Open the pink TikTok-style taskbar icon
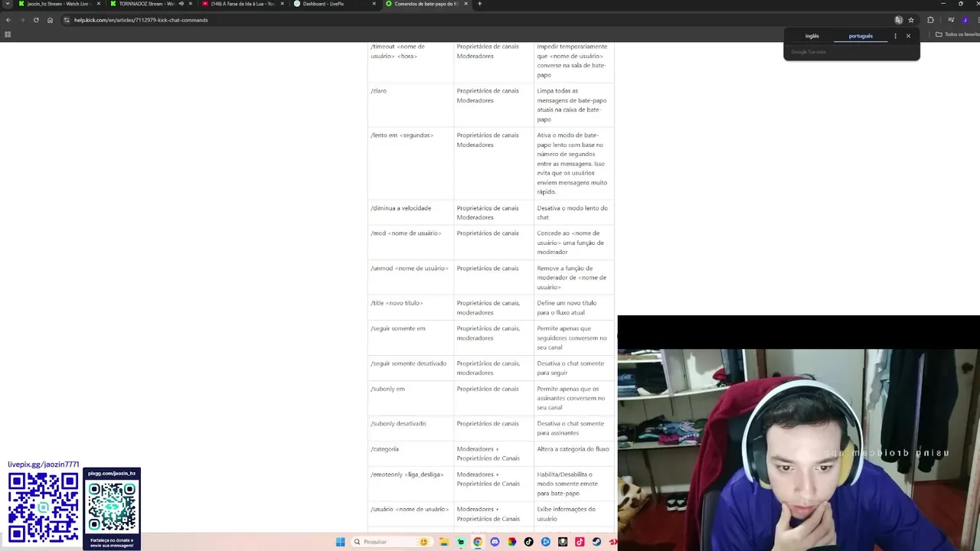Image resolution: width=980 pixels, height=551 pixels. click(x=580, y=542)
